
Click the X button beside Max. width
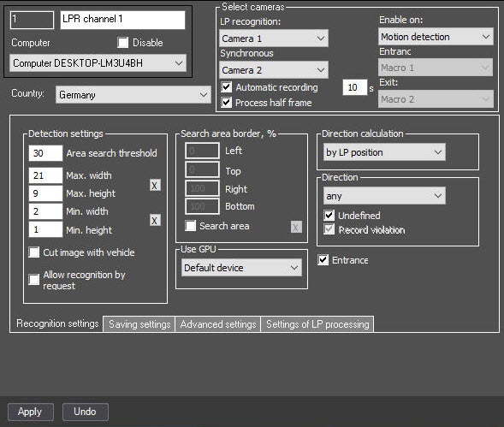155,185
